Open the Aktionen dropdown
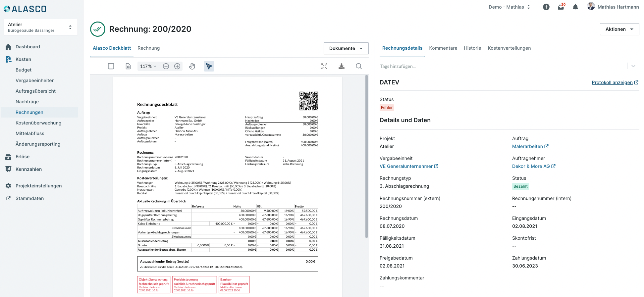Image resolution: width=644 pixels, height=297 pixels. coord(619,29)
